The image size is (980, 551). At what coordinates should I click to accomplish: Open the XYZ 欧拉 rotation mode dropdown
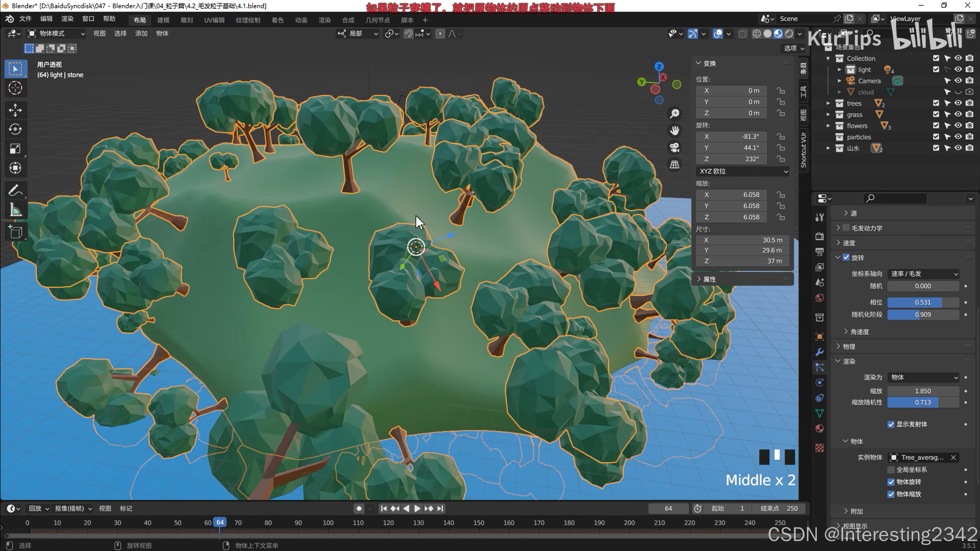[x=742, y=171]
